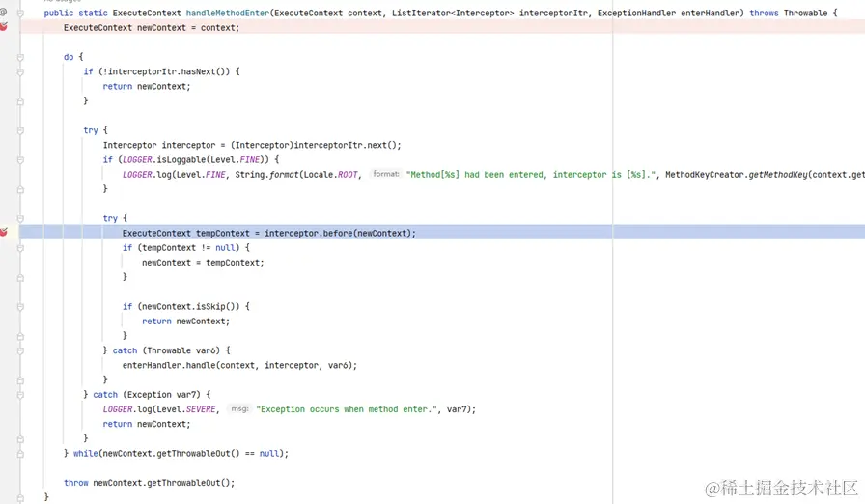Place caret on 'ExecuteContext newContext = context;'
Screen dimensions: 865x504
[152, 28]
